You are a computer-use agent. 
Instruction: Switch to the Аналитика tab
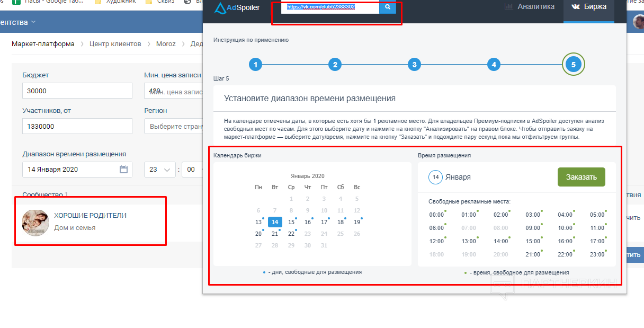pyautogui.click(x=529, y=7)
